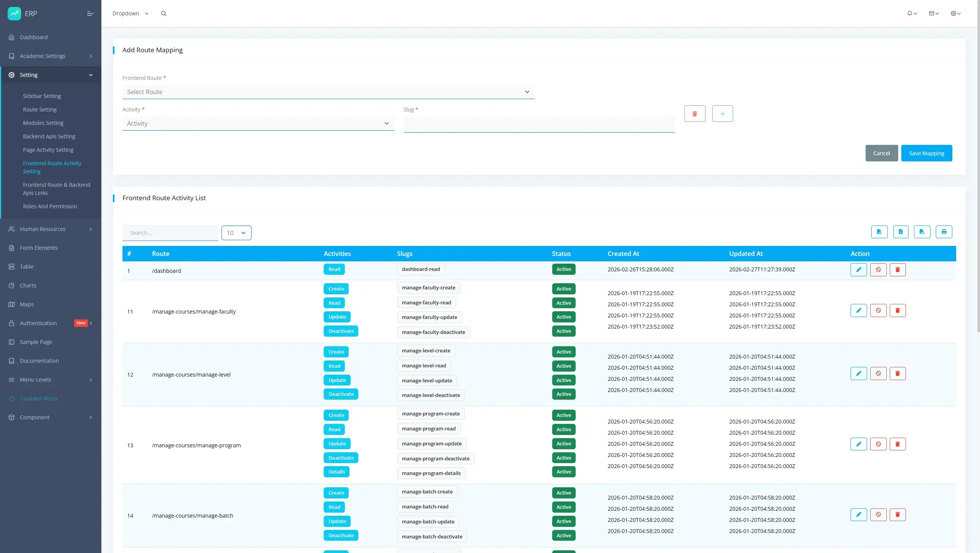Deactivate the manage-program route row
This screenshot has width=980, height=553.
point(878,444)
